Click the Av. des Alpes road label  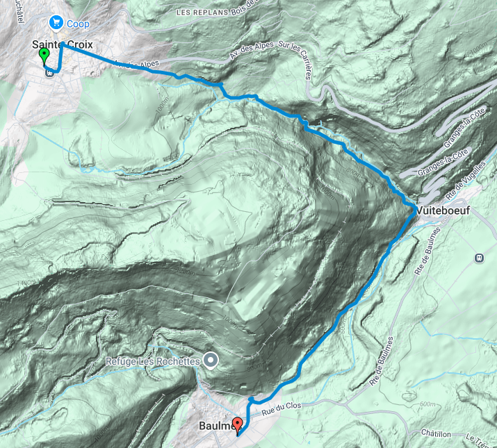(x=252, y=50)
